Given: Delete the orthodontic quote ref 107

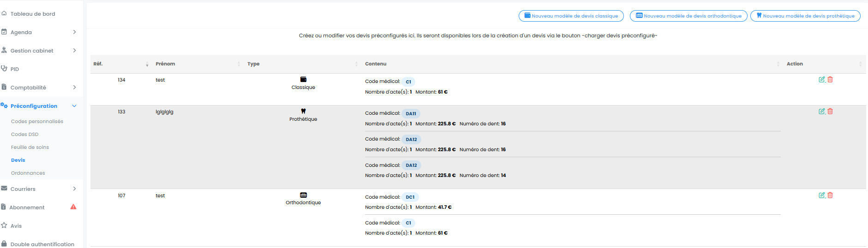Looking at the screenshot, I should (x=830, y=195).
